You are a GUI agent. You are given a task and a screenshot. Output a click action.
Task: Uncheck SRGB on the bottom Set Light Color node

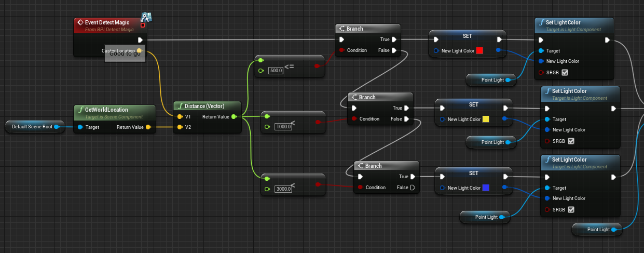coord(571,209)
